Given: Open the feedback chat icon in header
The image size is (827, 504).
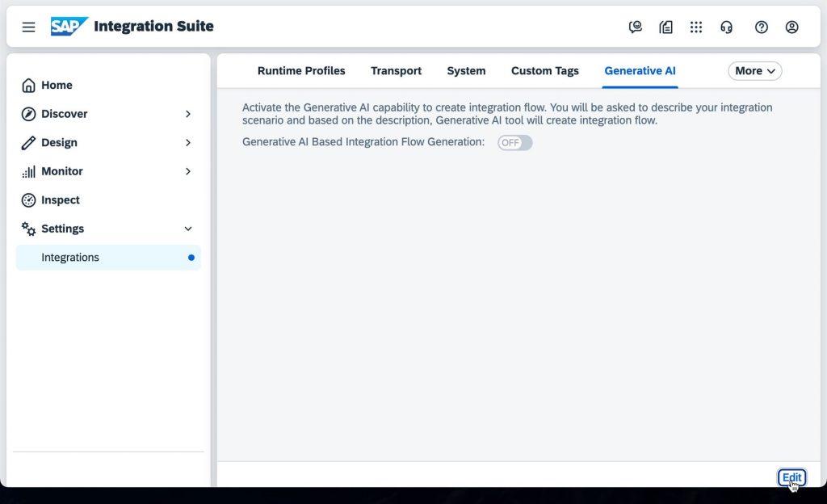Looking at the screenshot, I should tap(635, 27).
